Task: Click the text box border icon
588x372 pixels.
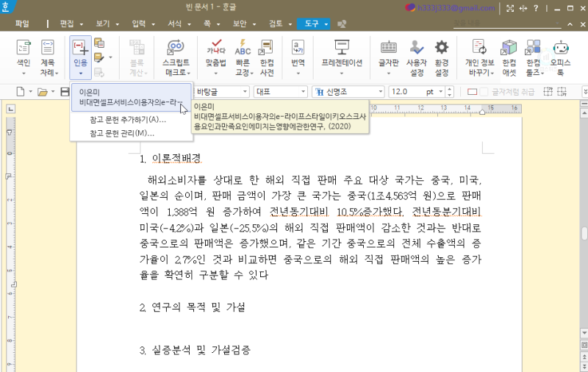Action: tap(472, 91)
